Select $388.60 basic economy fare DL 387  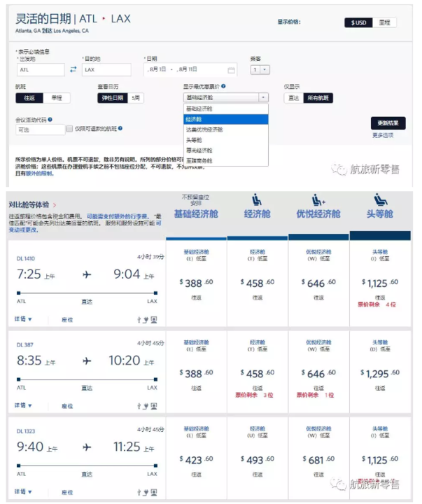[x=196, y=374]
